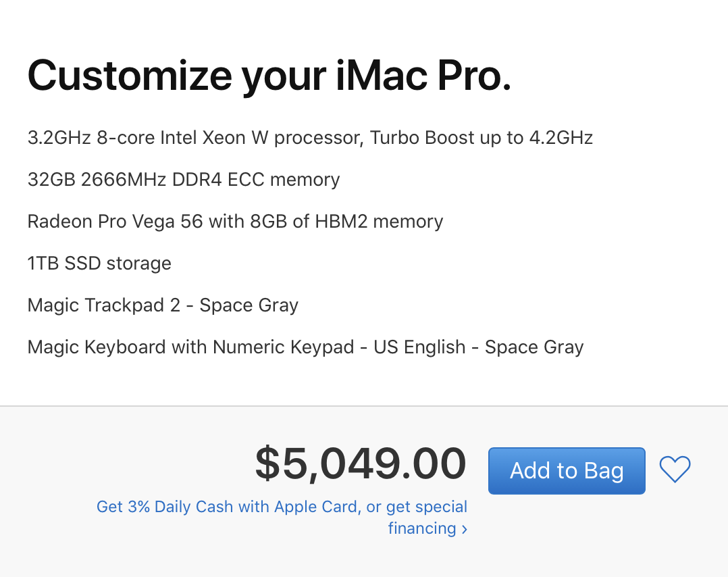
Task: Click the Turbo Boost up to 4.2GHz text
Action: click(x=481, y=138)
